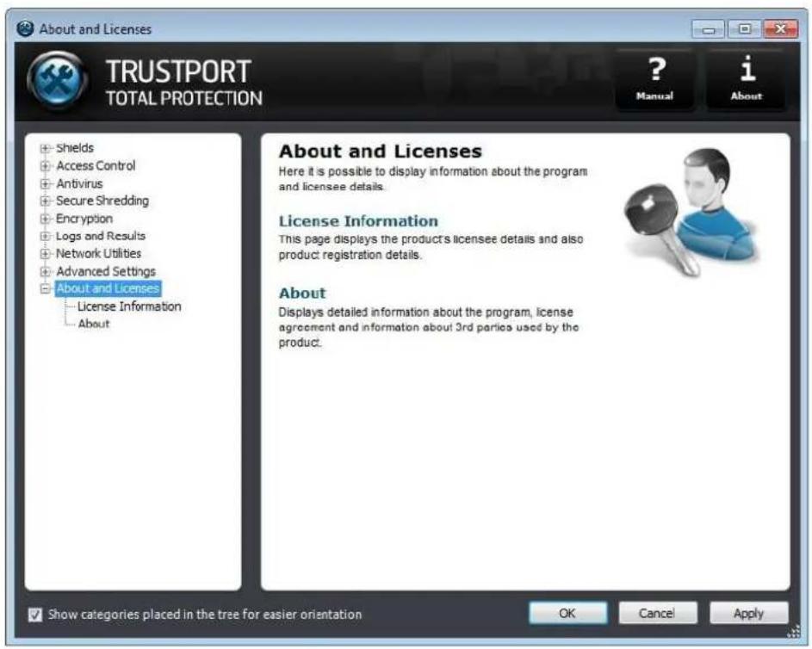This screenshot has height=649, width=812.
Task: Select Secure Shredding in the tree
Action: tap(102, 201)
